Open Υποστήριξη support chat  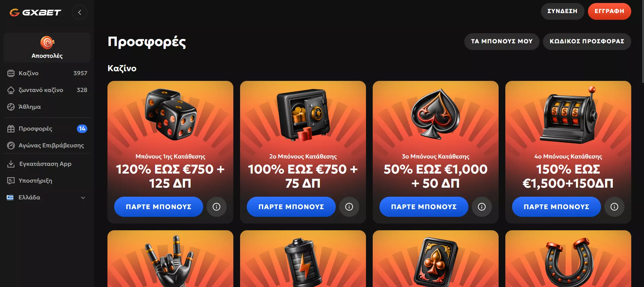pos(47,181)
